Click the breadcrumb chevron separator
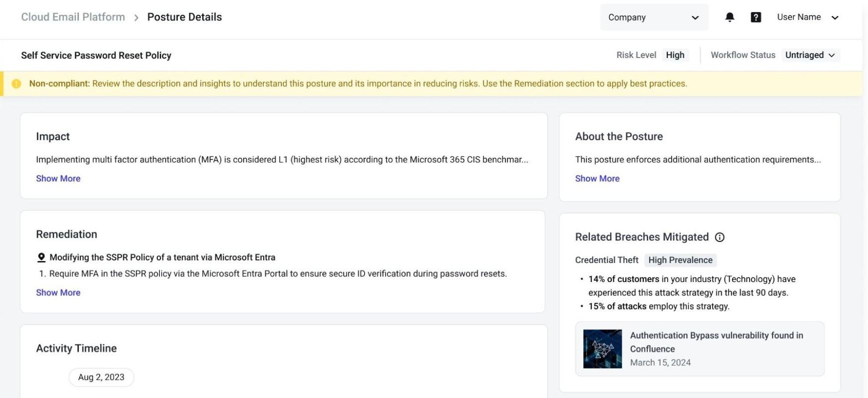 (136, 17)
